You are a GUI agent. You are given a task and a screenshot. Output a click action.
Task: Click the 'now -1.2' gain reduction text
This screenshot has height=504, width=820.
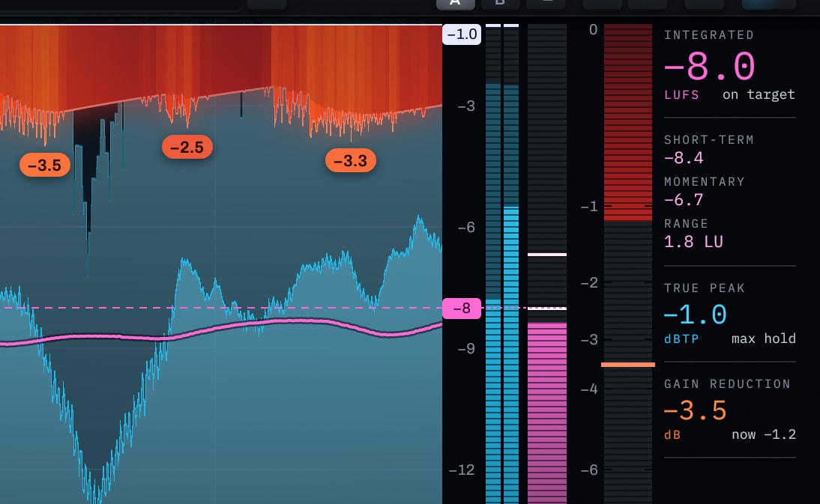point(764,434)
